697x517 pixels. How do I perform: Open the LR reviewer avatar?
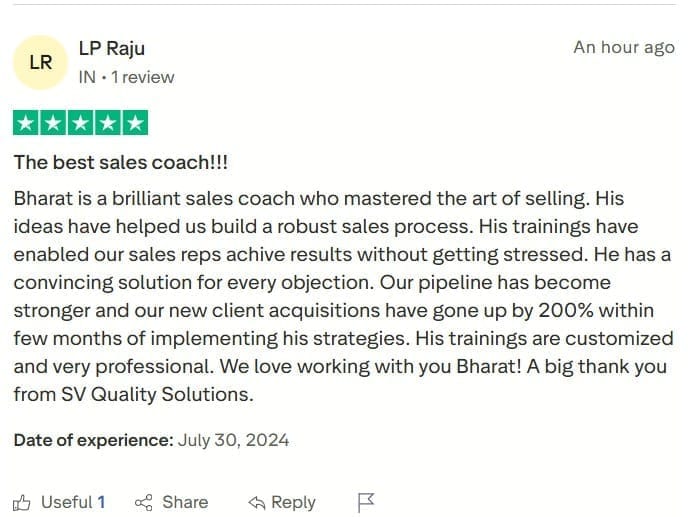40,62
